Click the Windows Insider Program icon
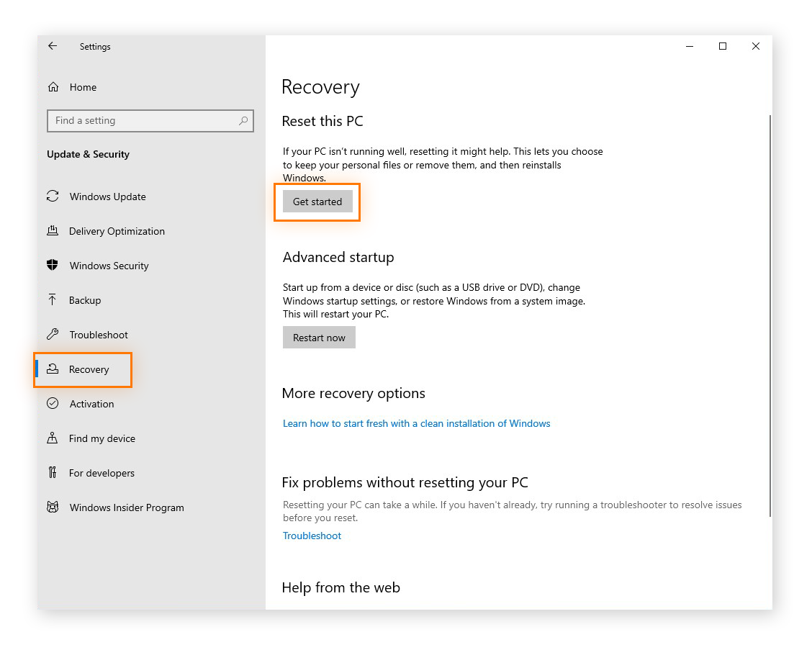The width and height of the screenshot is (812, 650). [x=53, y=507]
